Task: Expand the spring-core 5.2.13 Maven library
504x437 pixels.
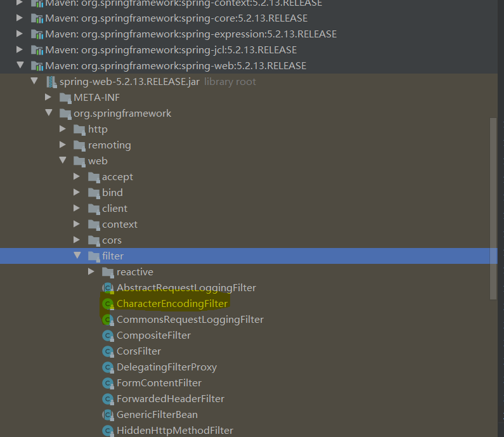Action: (x=19, y=18)
